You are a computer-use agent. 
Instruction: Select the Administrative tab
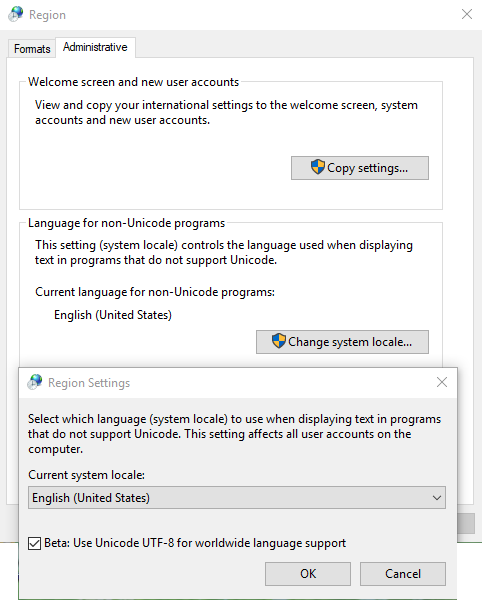(95, 47)
